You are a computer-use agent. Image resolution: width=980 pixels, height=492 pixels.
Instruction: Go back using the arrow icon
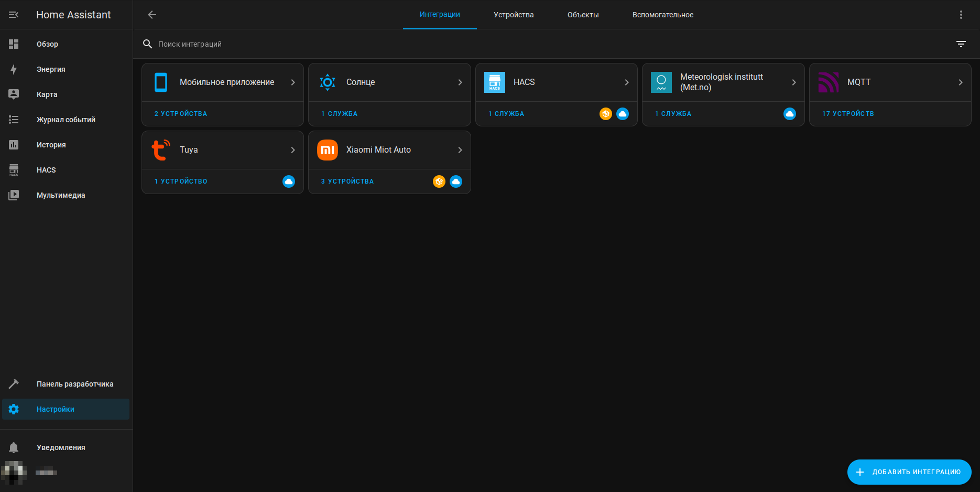(152, 15)
